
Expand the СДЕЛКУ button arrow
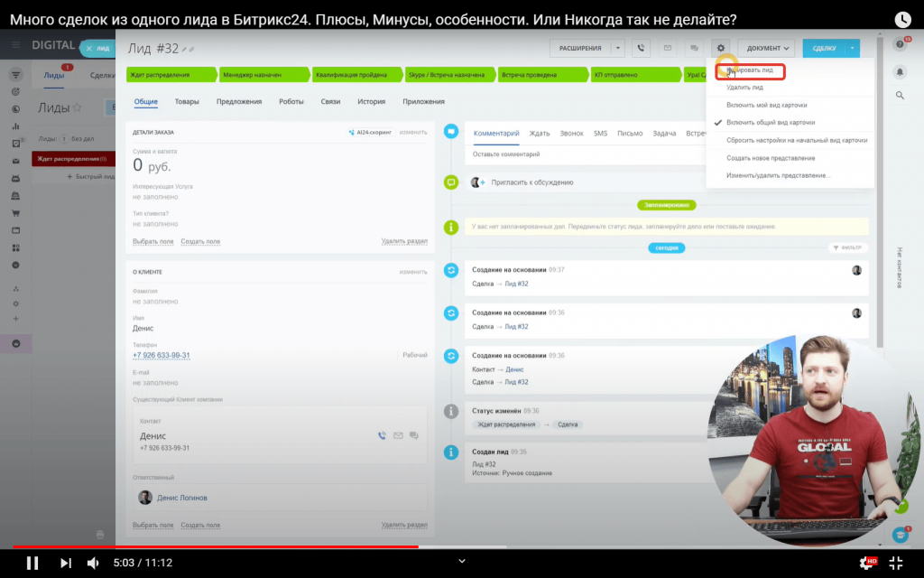pos(853,49)
